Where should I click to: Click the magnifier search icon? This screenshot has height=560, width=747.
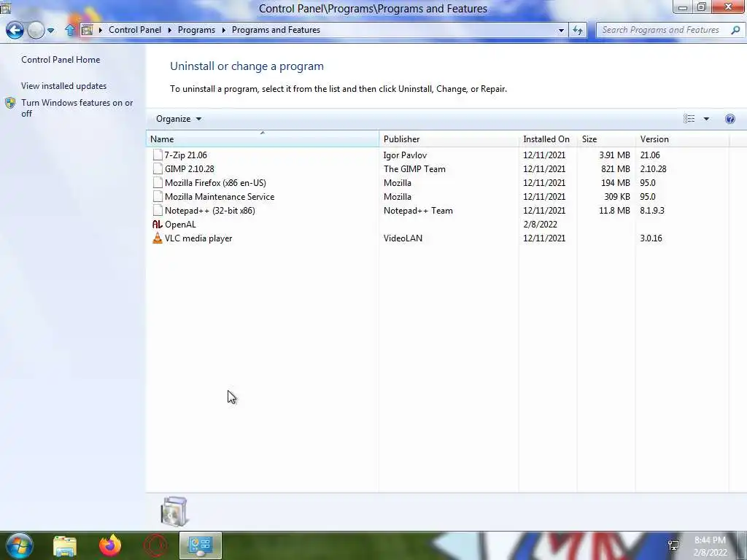(x=735, y=30)
